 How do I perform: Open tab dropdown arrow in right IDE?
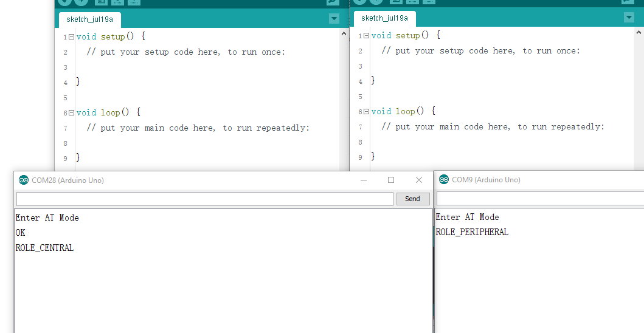629,18
